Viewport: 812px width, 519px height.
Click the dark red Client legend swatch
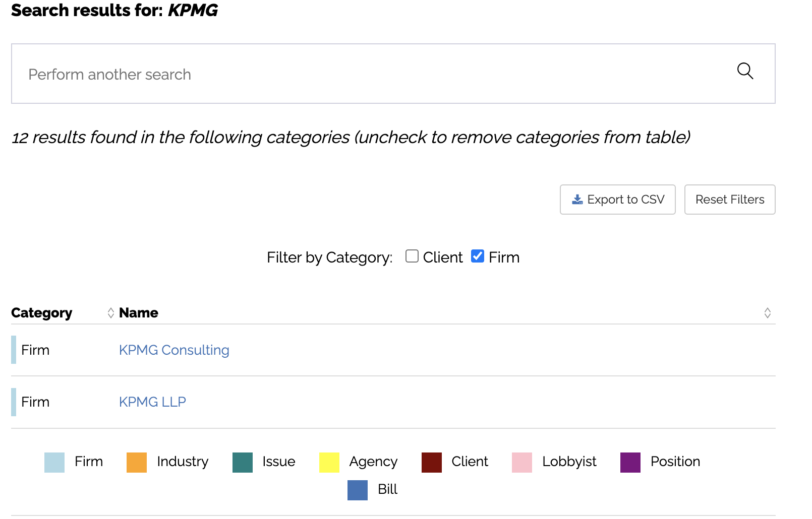coord(432,462)
